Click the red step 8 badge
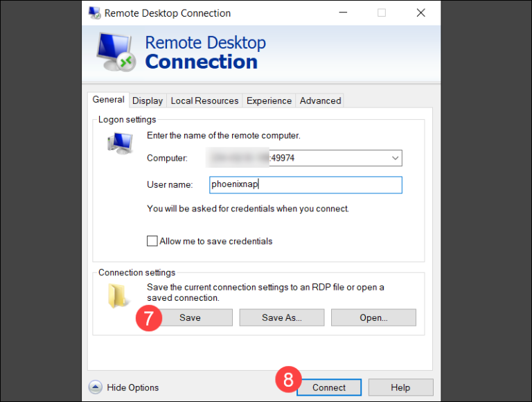 tap(289, 380)
